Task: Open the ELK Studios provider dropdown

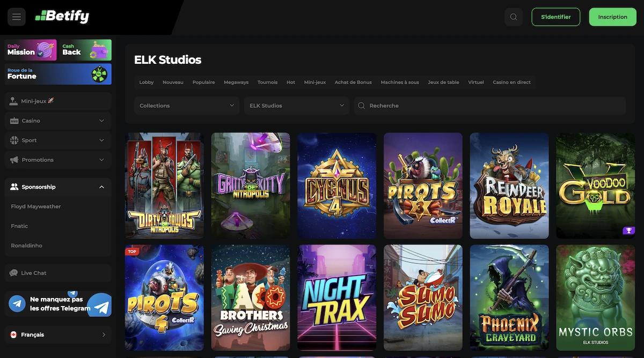Action: [x=296, y=106]
